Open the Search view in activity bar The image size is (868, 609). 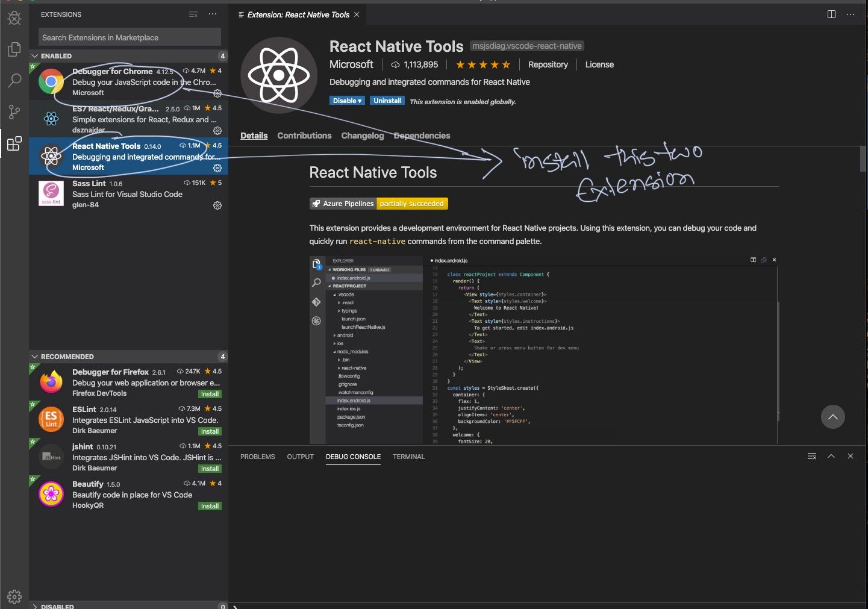tap(14, 81)
